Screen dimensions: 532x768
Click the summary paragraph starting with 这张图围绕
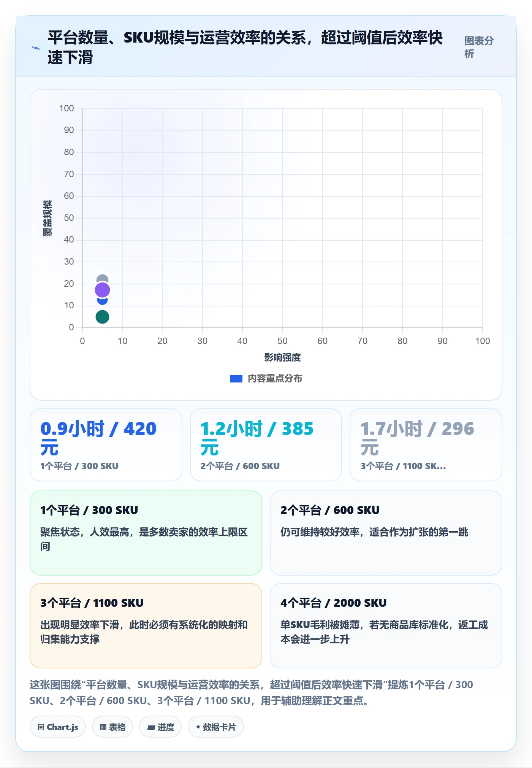click(251, 693)
